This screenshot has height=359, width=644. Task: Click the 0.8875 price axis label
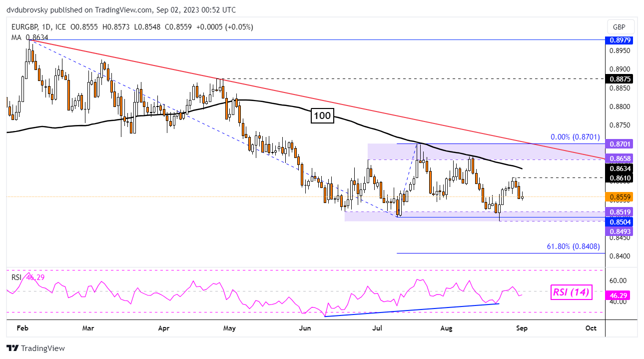(x=619, y=78)
